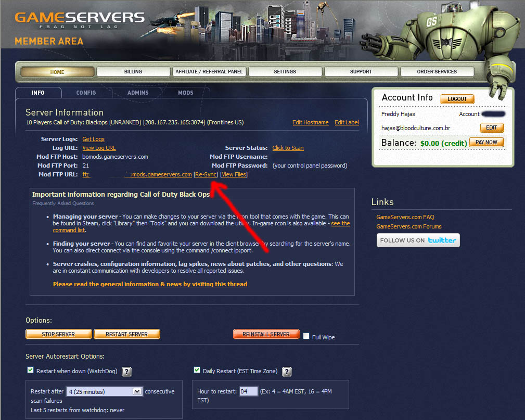The width and height of the screenshot is (525, 420).
Task: Toggle Restart when down (WatchDog) checkbox
Action: (31, 370)
